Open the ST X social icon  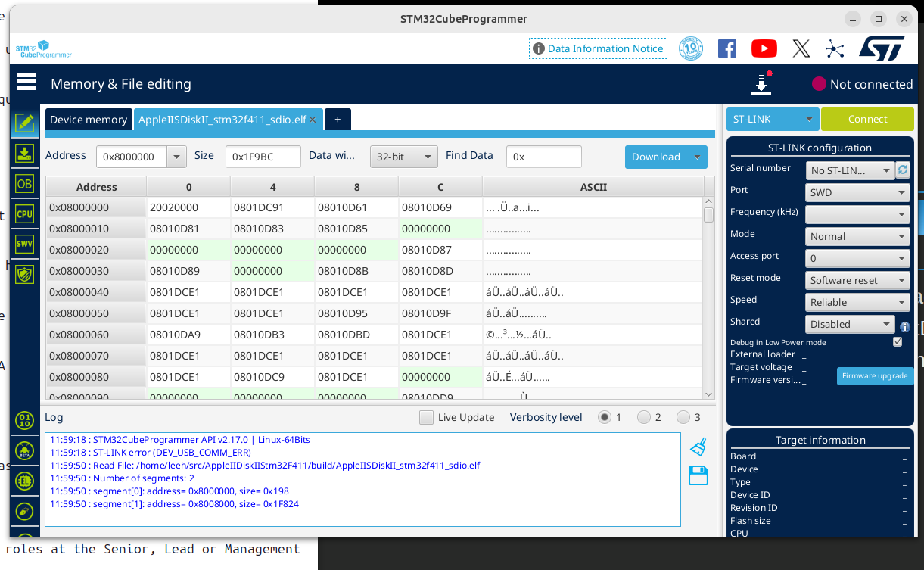click(x=801, y=48)
